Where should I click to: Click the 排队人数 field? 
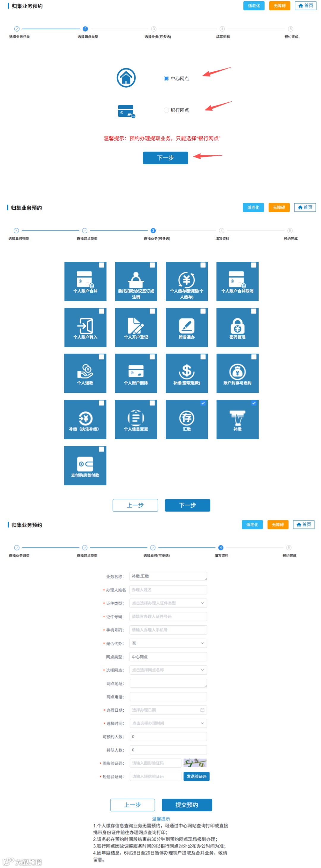[168, 750]
